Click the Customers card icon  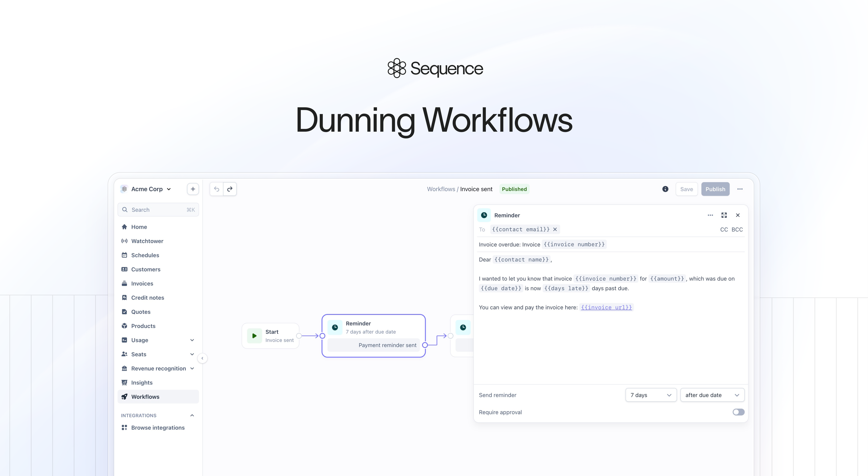pyautogui.click(x=124, y=269)
